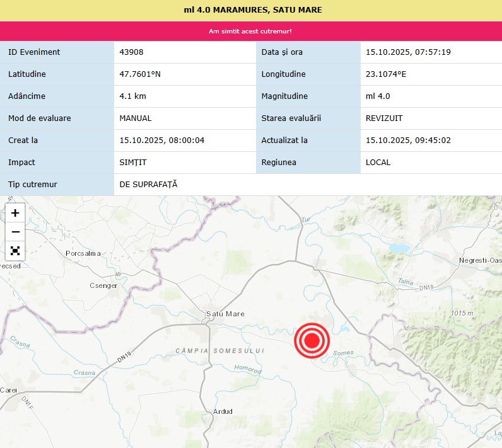Click the Ardud town label on map
502x448 pixels.
(223, 411)
